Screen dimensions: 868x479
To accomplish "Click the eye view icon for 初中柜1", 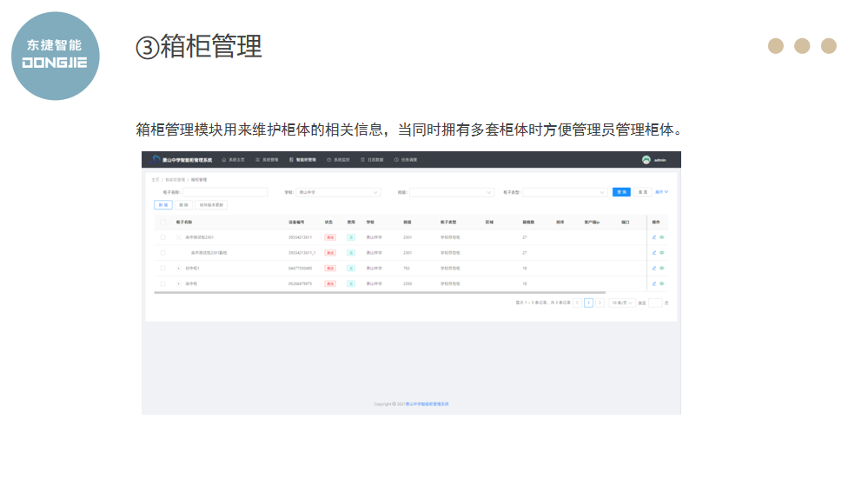I will click(x=661, y=268).
